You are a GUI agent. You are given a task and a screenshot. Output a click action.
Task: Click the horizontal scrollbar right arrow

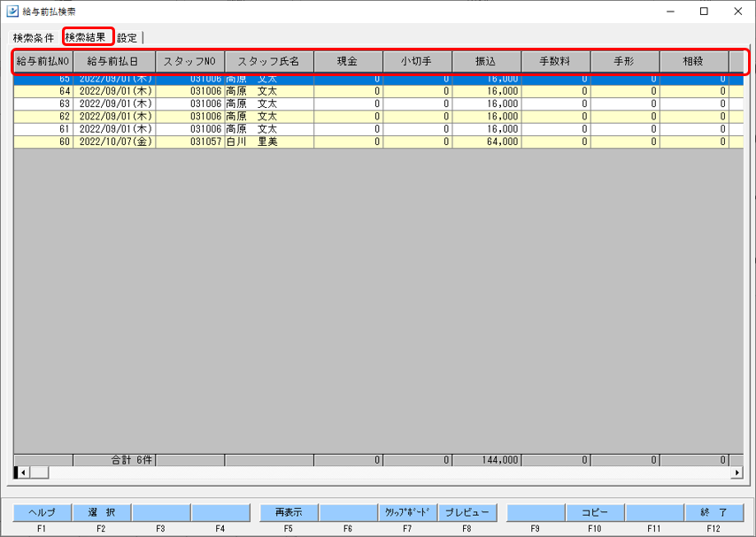click(737, 472)
